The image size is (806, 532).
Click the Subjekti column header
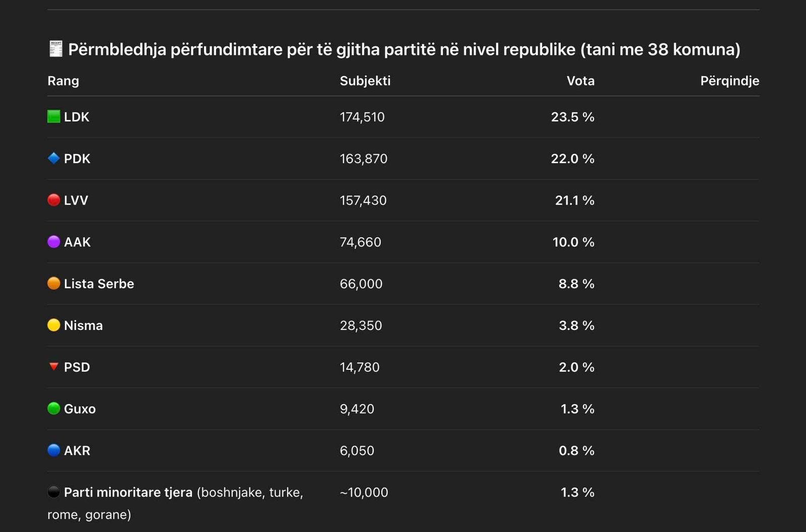pyautogui.click(x=365, y=81)
